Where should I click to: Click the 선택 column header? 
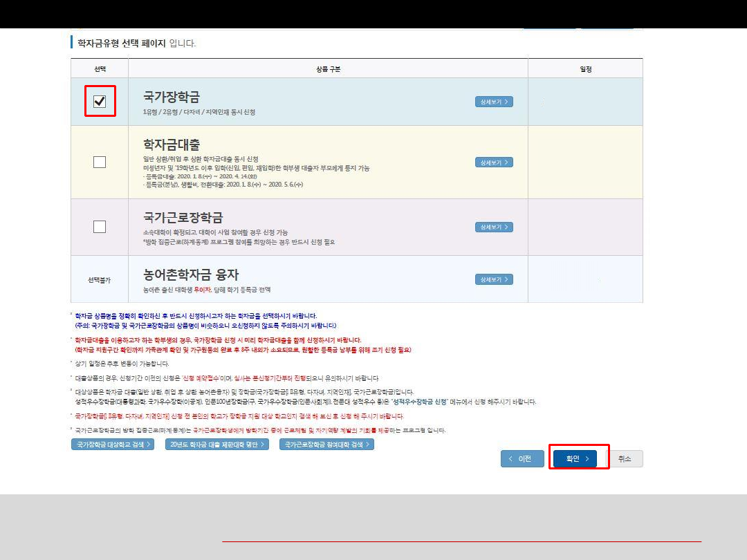[x=100, y=69]
